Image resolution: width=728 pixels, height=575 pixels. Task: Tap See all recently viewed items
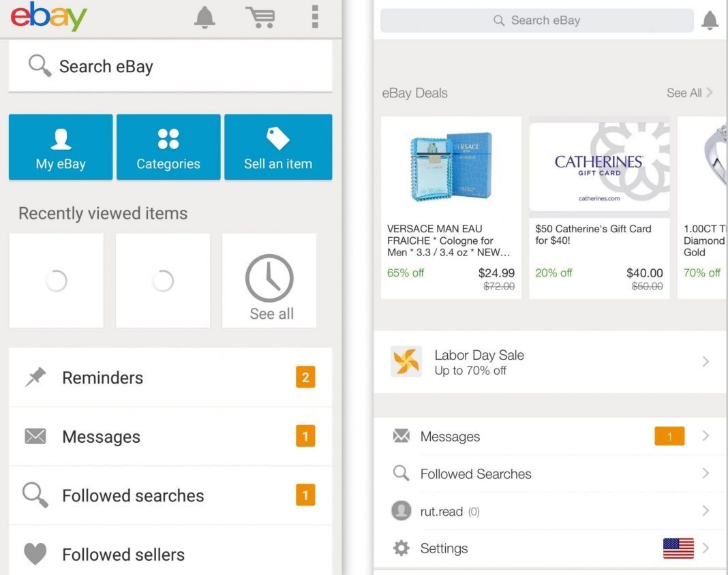pos(269,280)
